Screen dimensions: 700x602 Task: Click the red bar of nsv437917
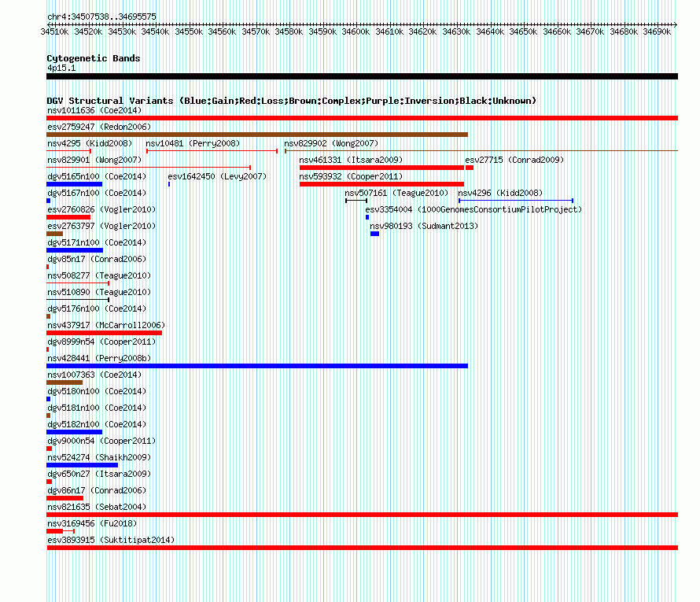click(104, 333)
